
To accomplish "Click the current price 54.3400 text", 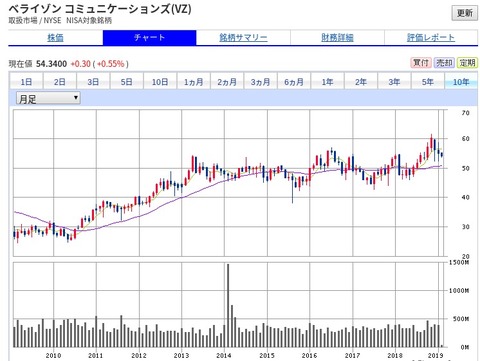I will click(x=51, y=64).
